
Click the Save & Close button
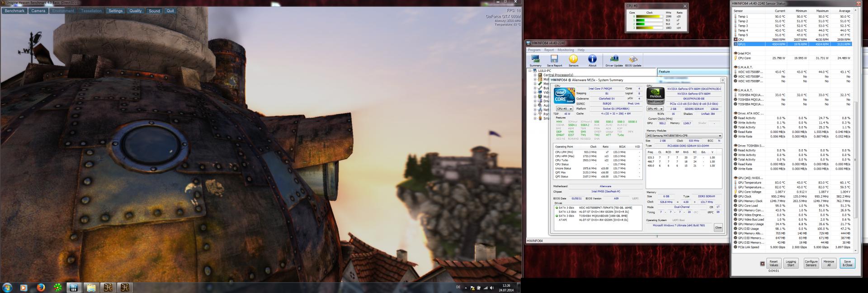pos(848,263)
